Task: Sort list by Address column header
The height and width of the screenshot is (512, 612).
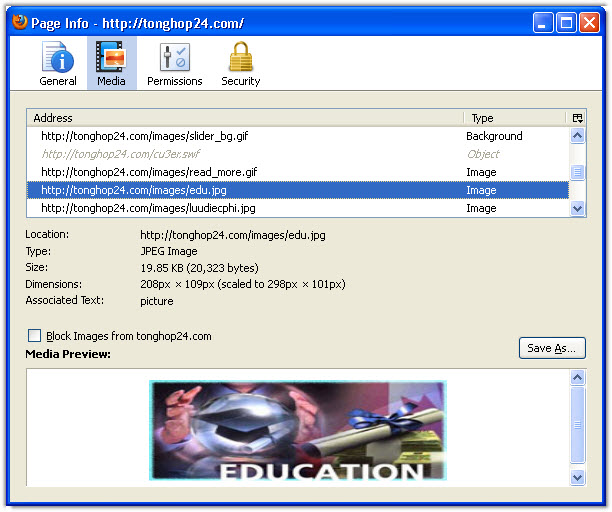Action: [x=245, y=118]
